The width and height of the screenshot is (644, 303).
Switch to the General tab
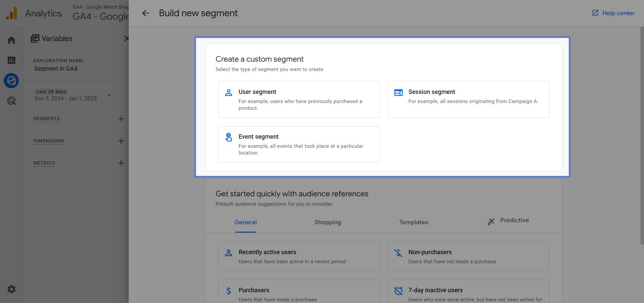(245, 222)
